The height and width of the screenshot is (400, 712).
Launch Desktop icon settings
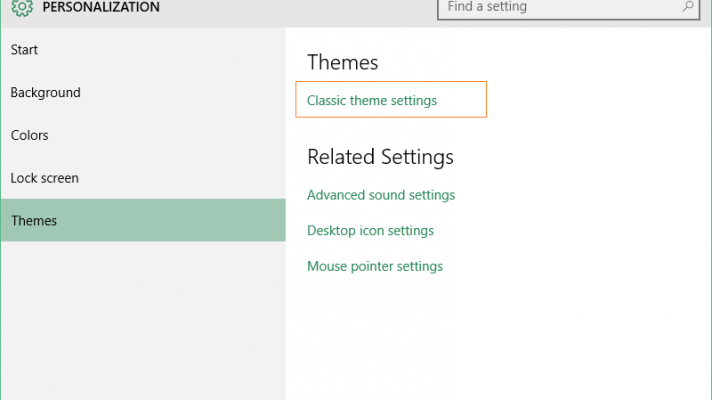pyautogui.click(x=370, y=231)
